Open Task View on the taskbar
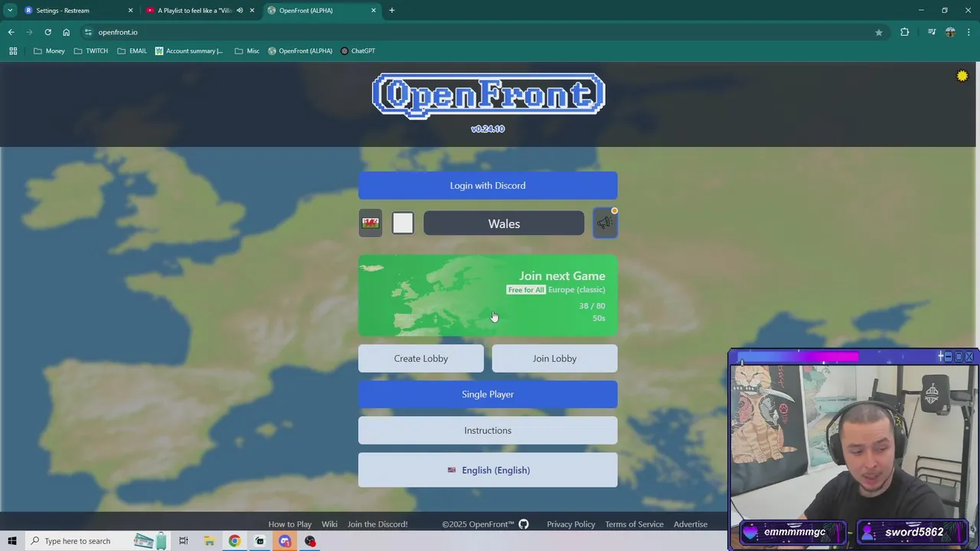980x551 pixels. click(184, 541)
